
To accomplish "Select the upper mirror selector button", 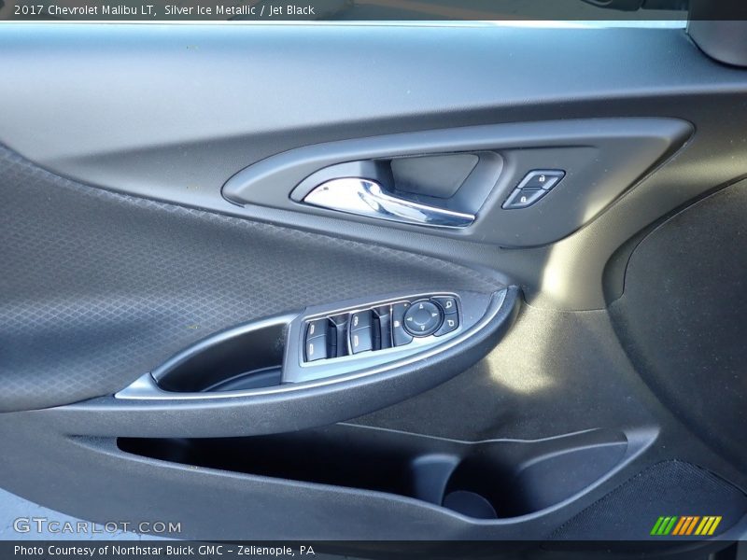I will [449, 305].
